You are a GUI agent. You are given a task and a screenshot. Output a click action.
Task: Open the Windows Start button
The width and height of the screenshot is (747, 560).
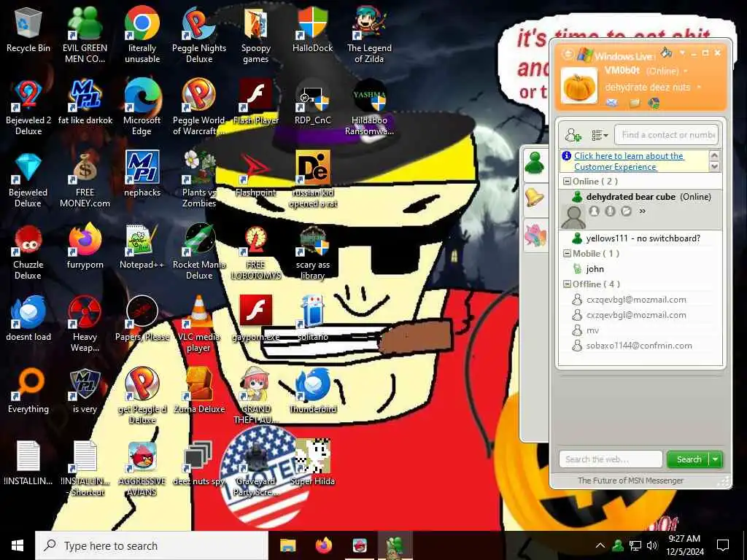tap(18, 545)
